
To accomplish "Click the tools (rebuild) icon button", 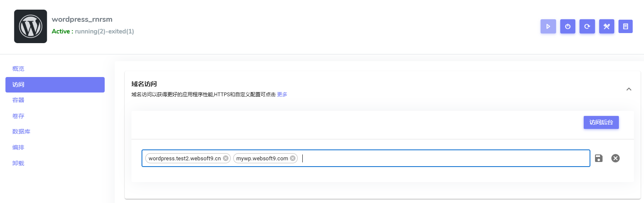I will [606, 26].
